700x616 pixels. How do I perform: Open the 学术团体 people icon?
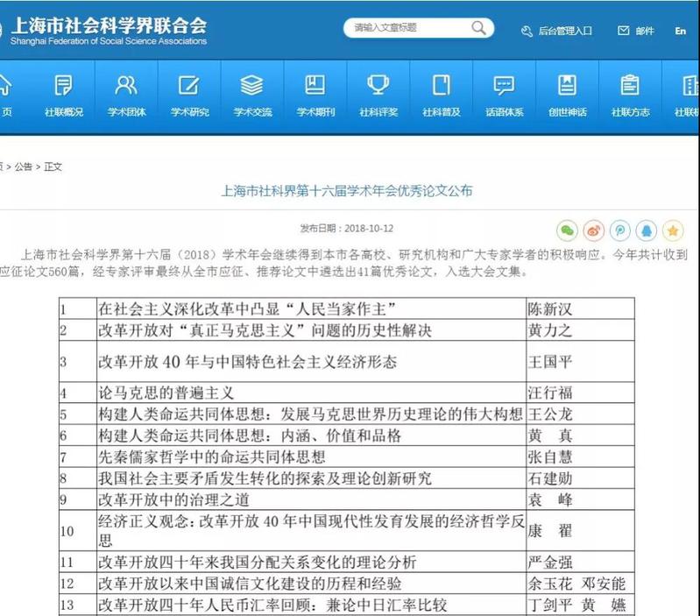127,86
